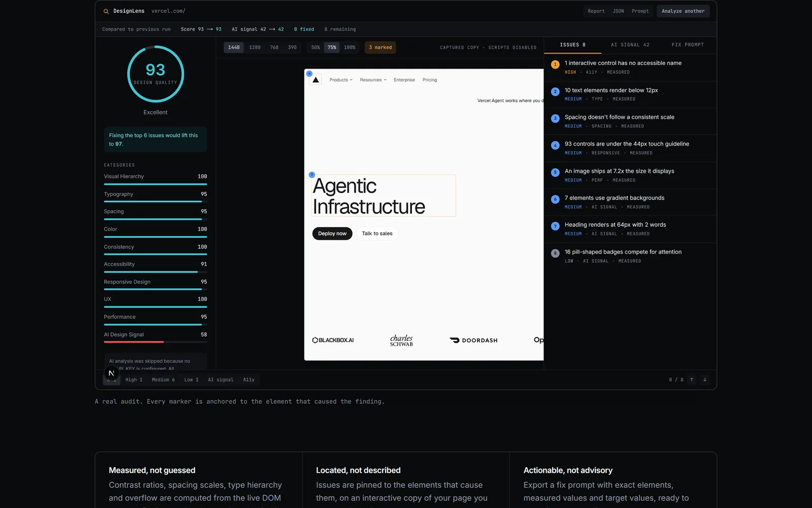812x508 pixels.
Task: Open the Pricing link in the preview
Action: point(430,80)
